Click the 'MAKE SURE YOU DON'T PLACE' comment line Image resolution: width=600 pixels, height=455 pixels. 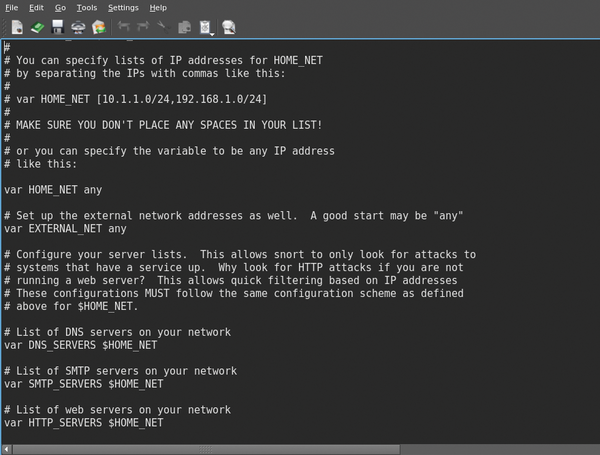tap(163, 125)
